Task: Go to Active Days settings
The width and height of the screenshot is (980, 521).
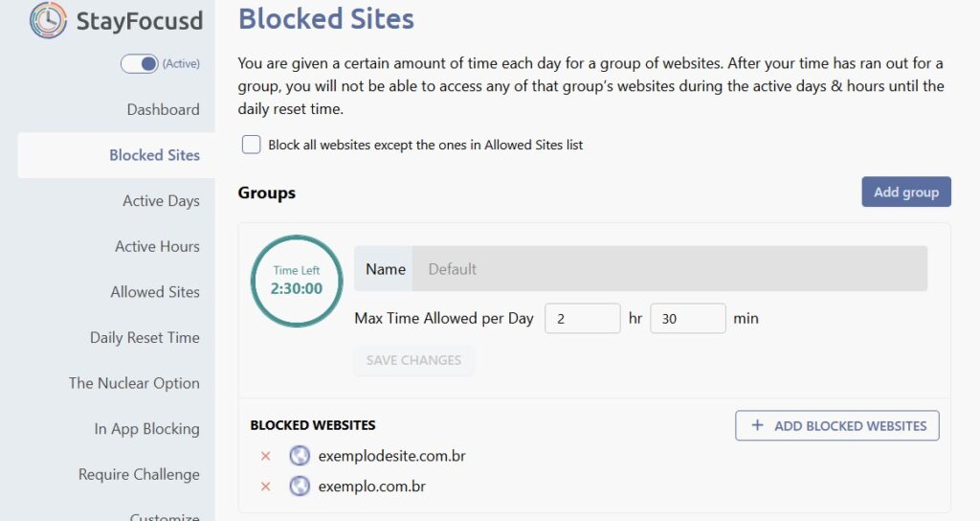Action: 161,201
